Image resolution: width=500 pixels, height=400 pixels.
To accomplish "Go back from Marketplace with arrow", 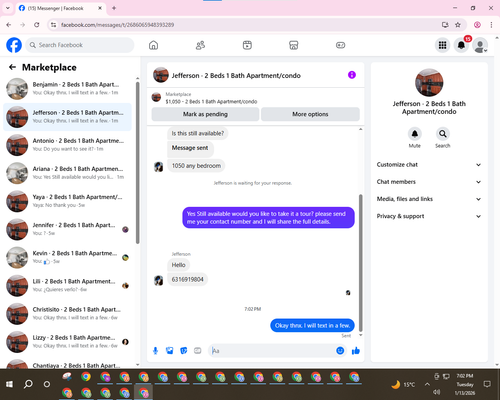I will [12, 67].
